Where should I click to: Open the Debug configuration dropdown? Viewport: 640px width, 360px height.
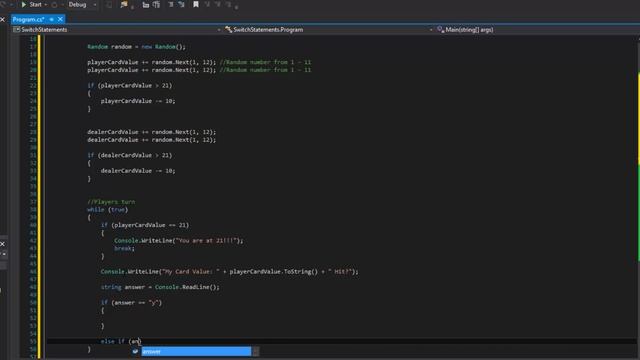(x=82, y=4)
